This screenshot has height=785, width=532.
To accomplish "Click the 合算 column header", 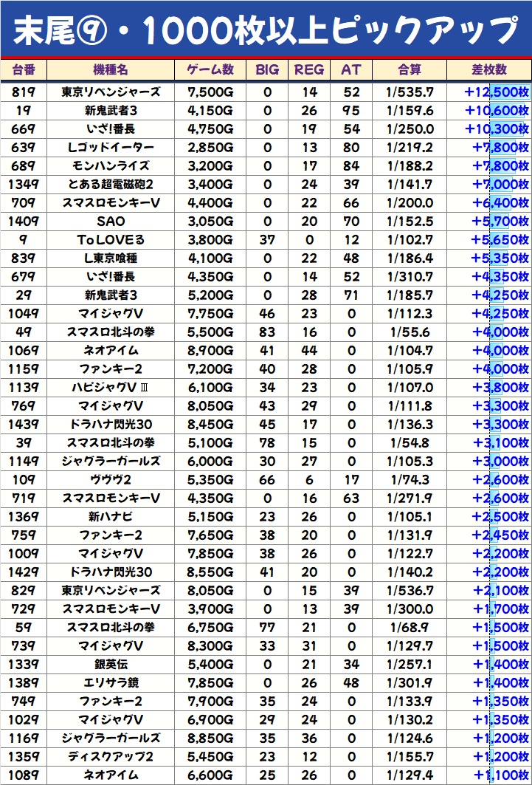I will (410, 69).
